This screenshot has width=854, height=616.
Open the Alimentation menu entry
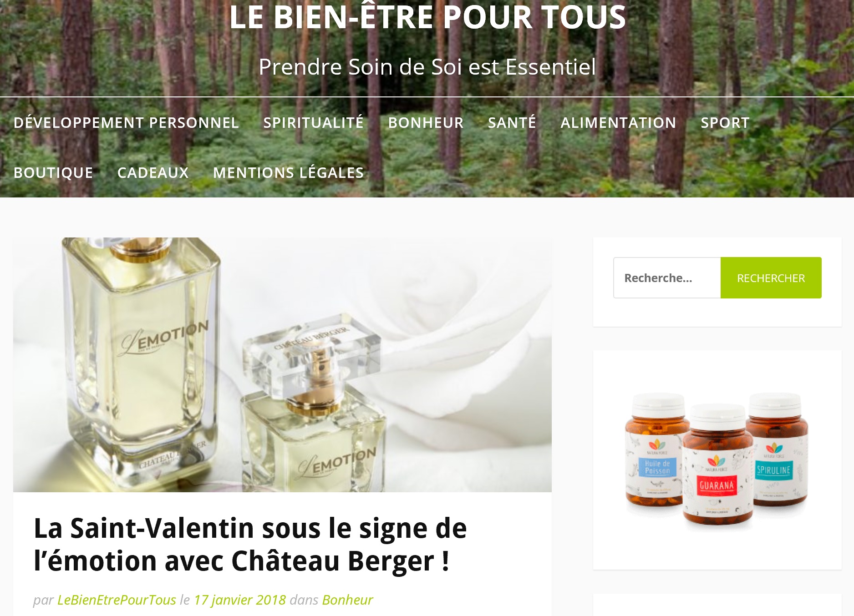coord(618,122)
